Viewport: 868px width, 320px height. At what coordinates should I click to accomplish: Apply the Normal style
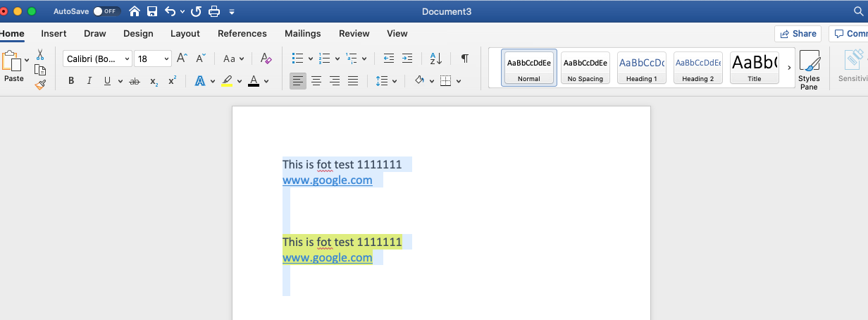pyautogui.click(x=529, y=68)
